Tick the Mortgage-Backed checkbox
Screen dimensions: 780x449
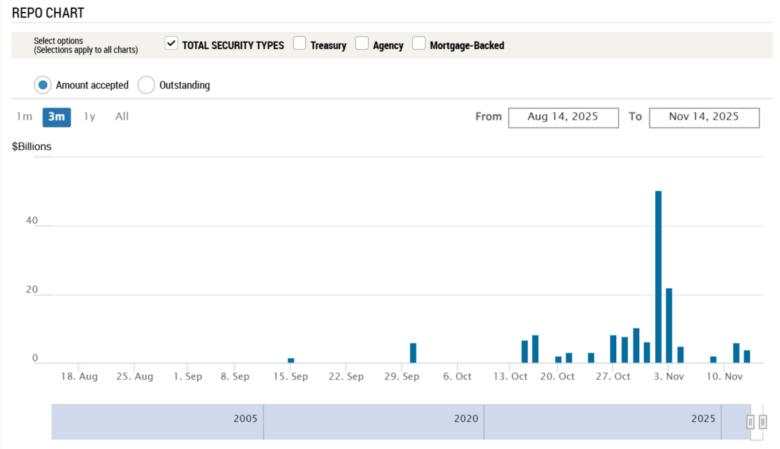point(418,44)
